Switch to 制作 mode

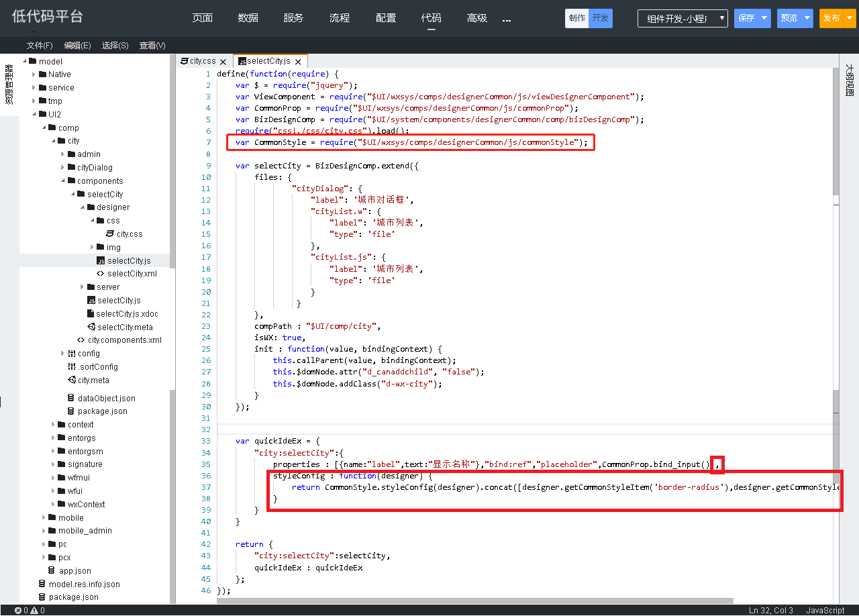pyautogui.click(x=577, y=18)
